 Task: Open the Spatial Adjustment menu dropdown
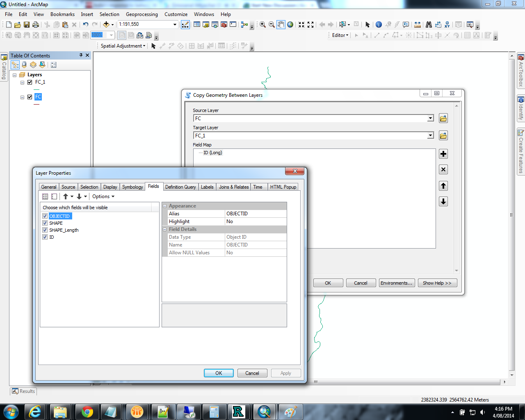point(123,46)
